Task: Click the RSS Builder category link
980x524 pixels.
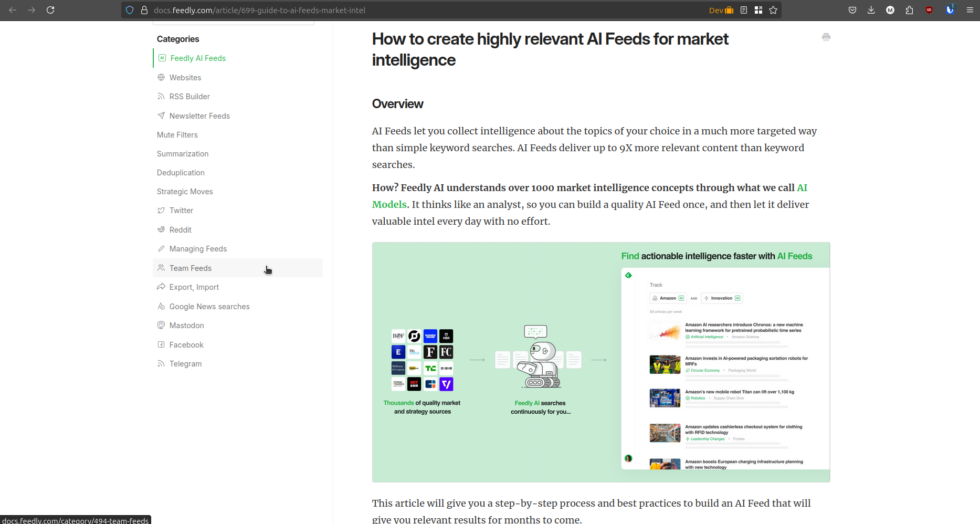Action: 189,97
